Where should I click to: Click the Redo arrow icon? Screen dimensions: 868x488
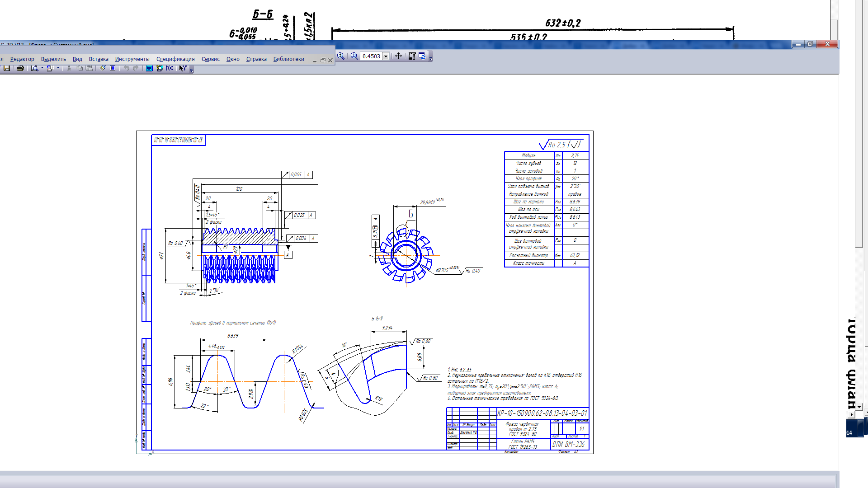point(136,68)
